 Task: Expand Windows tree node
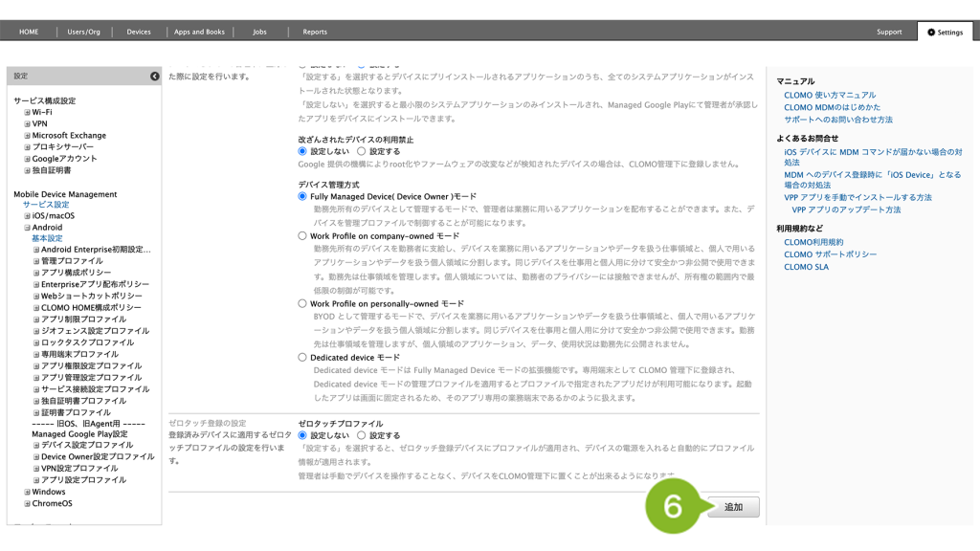click(27, 493)
